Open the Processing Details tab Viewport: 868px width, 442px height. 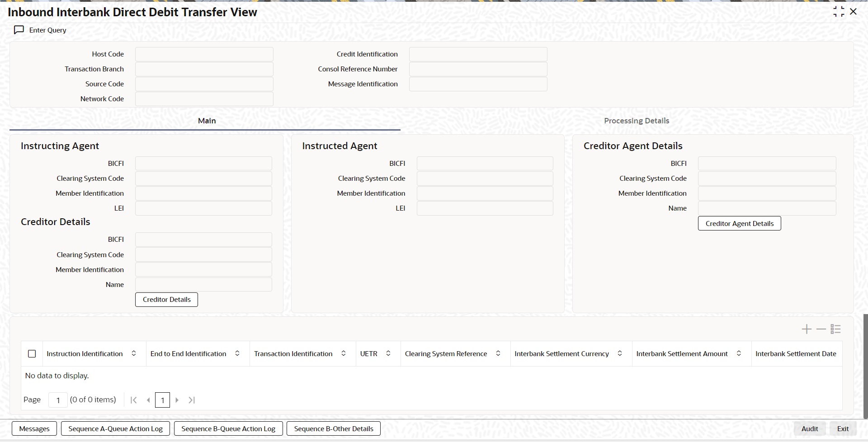(x=637, y=121)
